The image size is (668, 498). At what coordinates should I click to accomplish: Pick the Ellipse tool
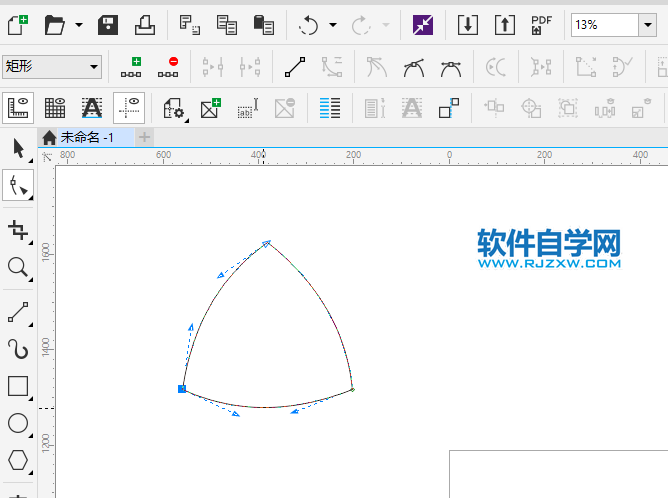tap(18, 423)
